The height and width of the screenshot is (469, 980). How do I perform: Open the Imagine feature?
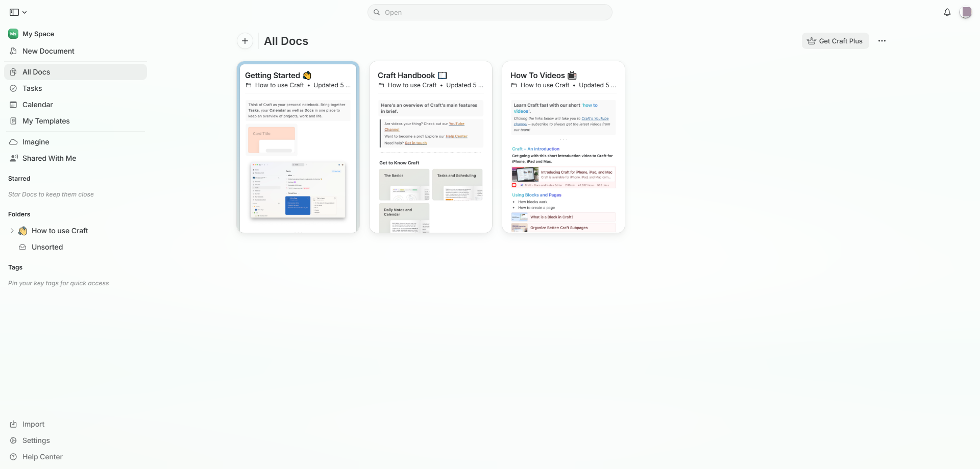36,141
